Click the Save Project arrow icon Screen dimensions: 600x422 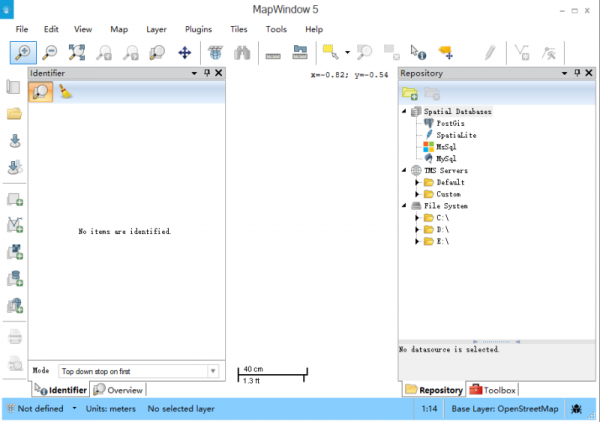click(x=15, y=141)
